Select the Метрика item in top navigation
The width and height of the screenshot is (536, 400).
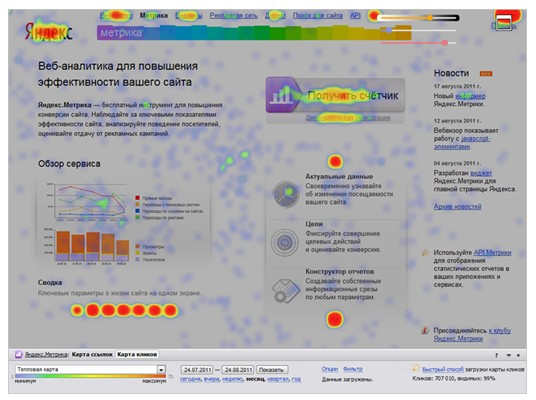click(154, 15)
